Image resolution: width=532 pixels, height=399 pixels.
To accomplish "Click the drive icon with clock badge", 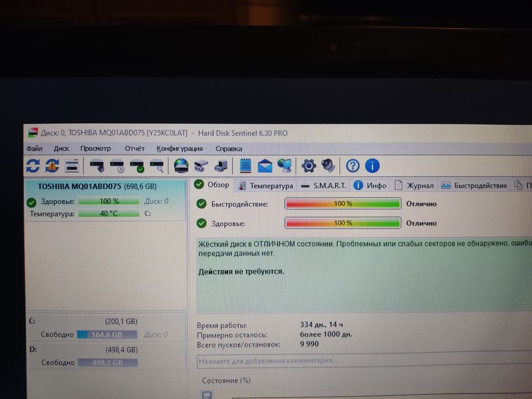I will [117, 166].
